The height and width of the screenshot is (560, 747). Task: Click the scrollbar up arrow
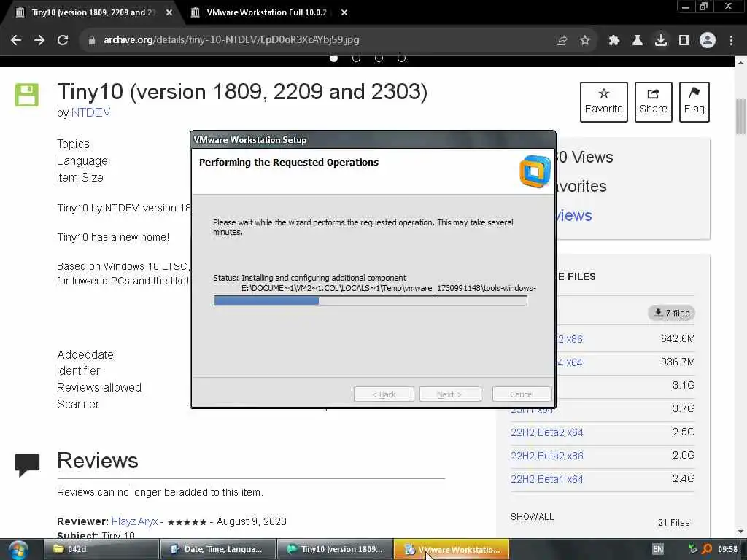pos(740,63)
